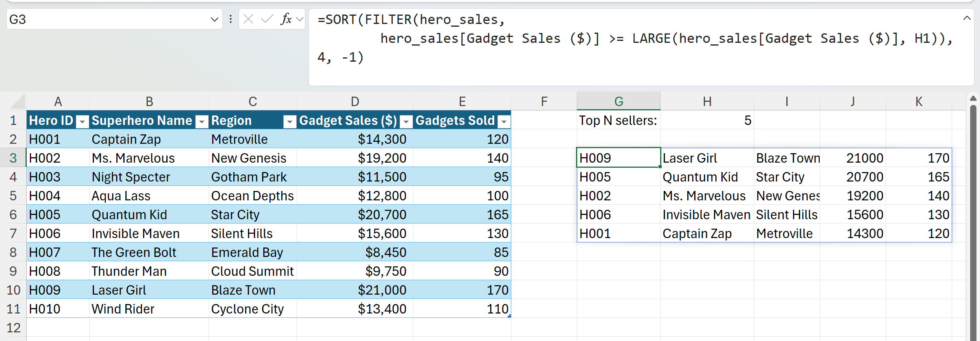Expand the Name Box dropdown arrow
Screen dimensions: 980x341
click(x=214, y=19)
